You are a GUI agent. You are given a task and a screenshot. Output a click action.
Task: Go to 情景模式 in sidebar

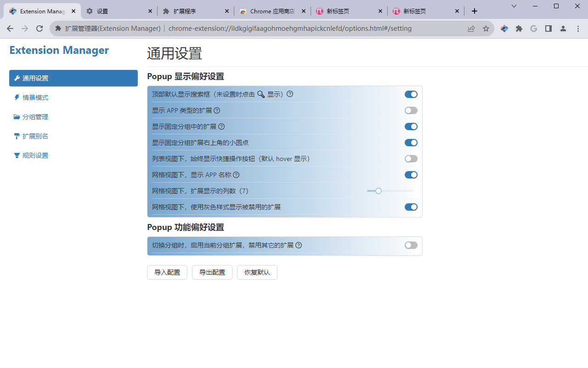[x=35, y=98]
